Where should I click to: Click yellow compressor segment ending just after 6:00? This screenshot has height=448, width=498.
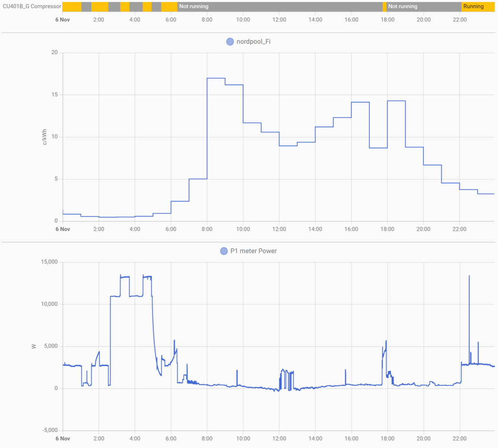pyautogui.click(x=169, y=6)
